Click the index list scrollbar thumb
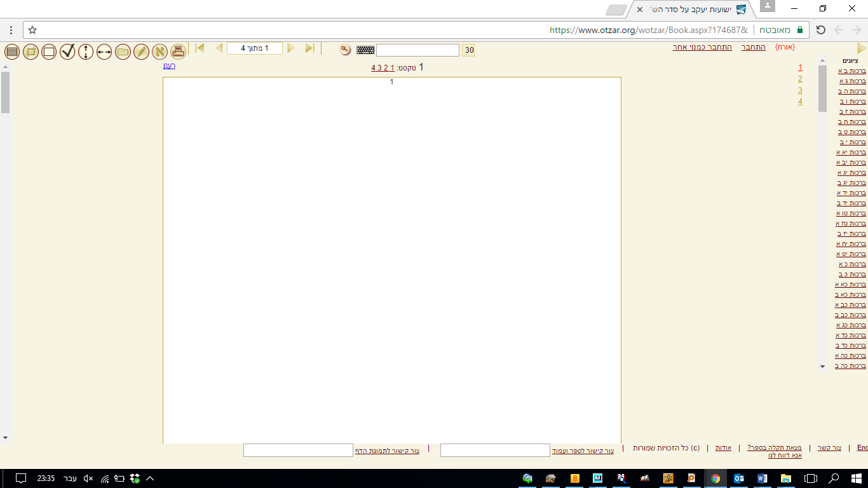The image size is (868, 488). (822, 88)
